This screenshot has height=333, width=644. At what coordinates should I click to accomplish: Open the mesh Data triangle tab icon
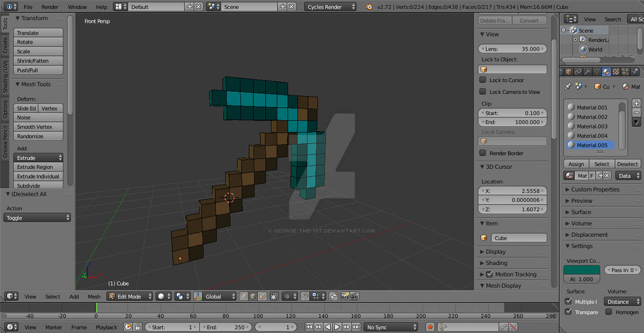[x=597, y=72]
